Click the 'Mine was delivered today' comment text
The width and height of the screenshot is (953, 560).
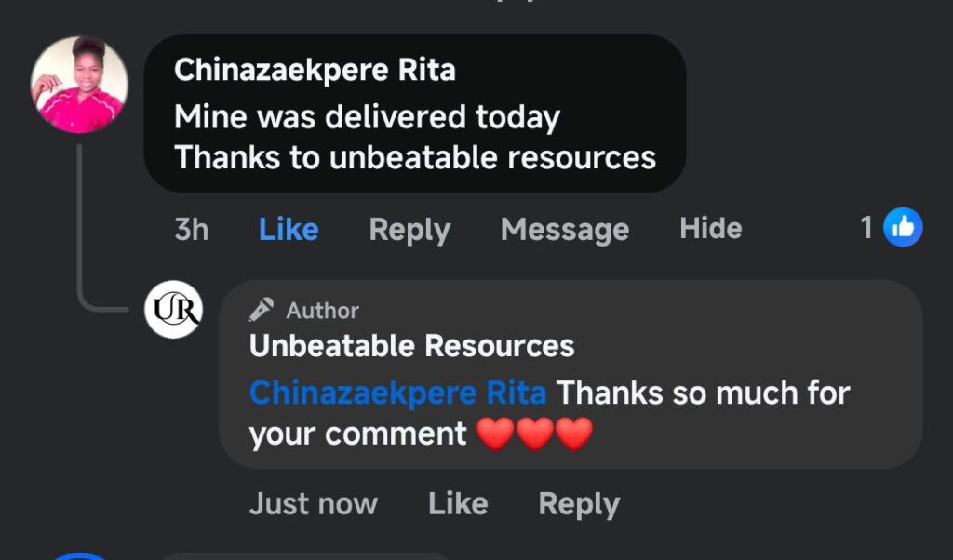coord(367,117)
